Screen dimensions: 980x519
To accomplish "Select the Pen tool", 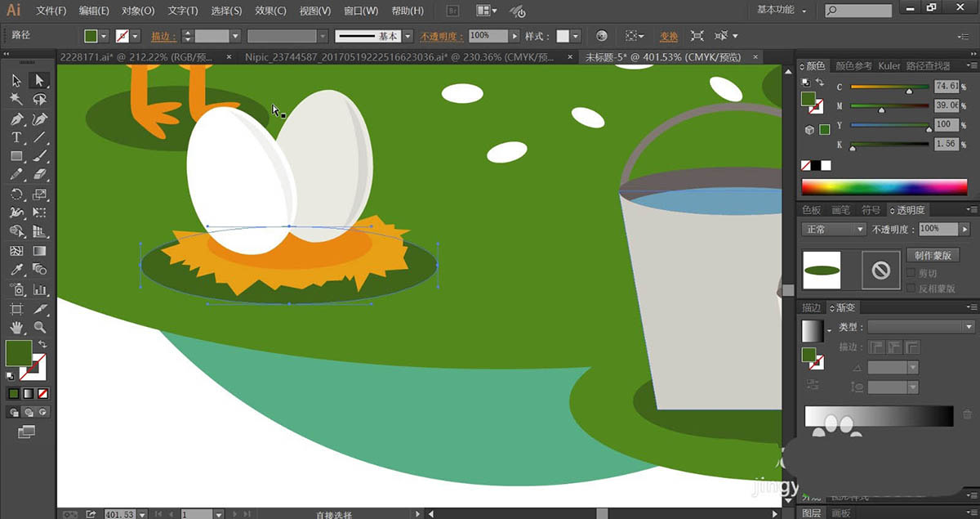I will [16, 119].
